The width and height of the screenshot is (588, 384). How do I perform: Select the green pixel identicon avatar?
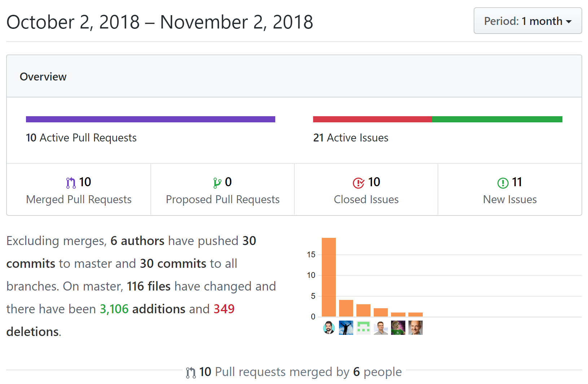point(363,328)
